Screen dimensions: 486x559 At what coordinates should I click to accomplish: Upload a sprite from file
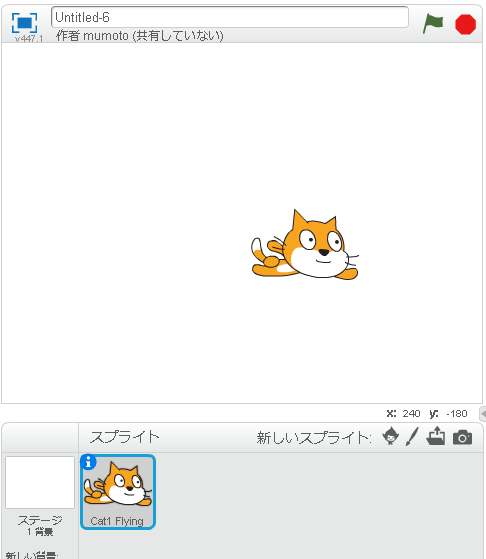436,436
